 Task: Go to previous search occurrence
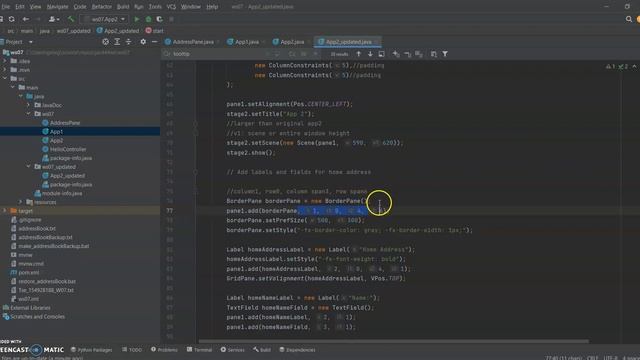(358, 54)
